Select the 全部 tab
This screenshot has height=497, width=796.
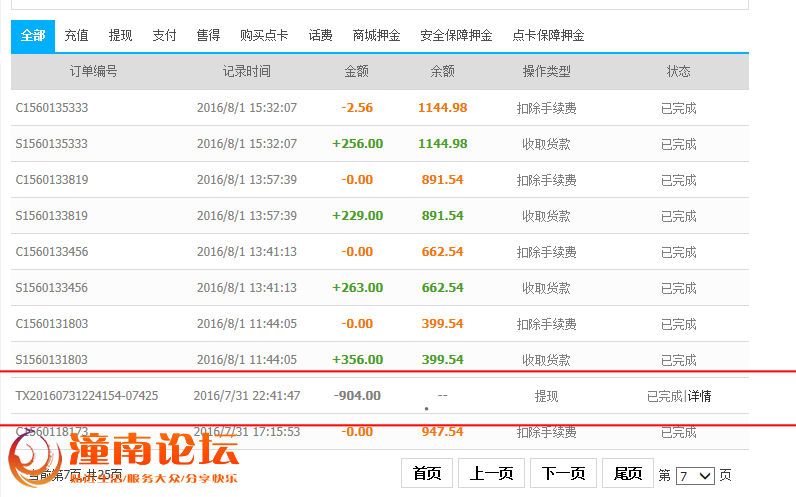(33, 36)
